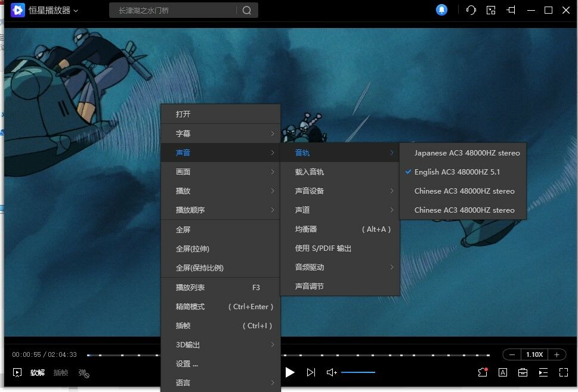
Task: Click the play button in the control bar
Action: point(290,372)
